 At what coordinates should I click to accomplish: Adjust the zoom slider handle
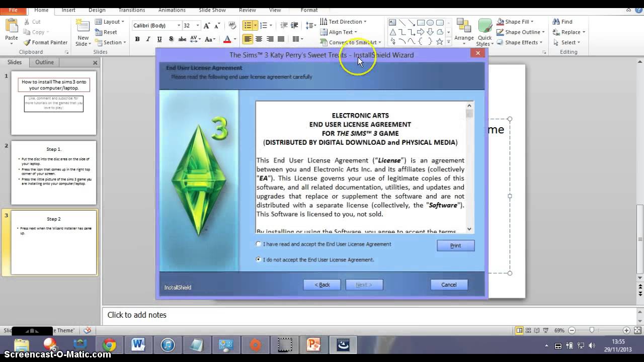tap(592, 330)
